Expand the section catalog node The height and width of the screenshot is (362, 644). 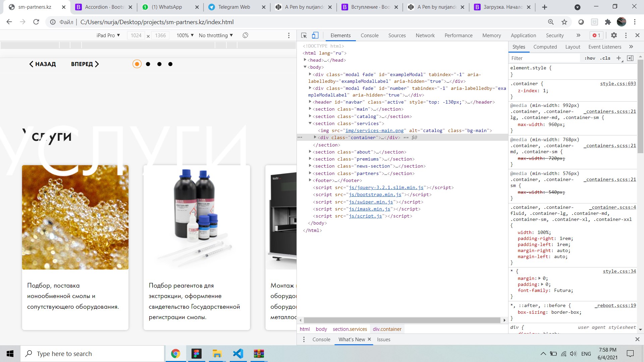(310, 116)
